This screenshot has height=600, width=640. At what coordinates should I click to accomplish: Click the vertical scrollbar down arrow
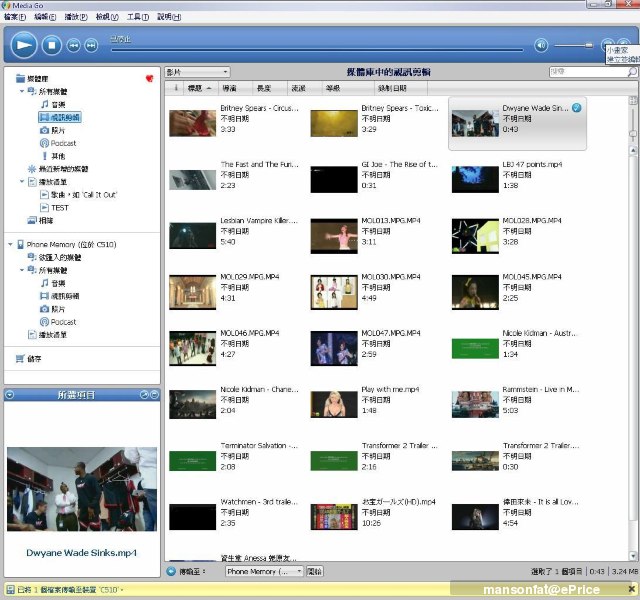coord(633,556)
